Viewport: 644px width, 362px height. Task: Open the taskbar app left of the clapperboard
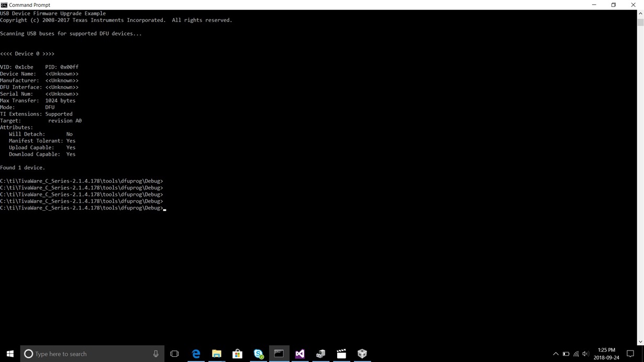[320, 354]
